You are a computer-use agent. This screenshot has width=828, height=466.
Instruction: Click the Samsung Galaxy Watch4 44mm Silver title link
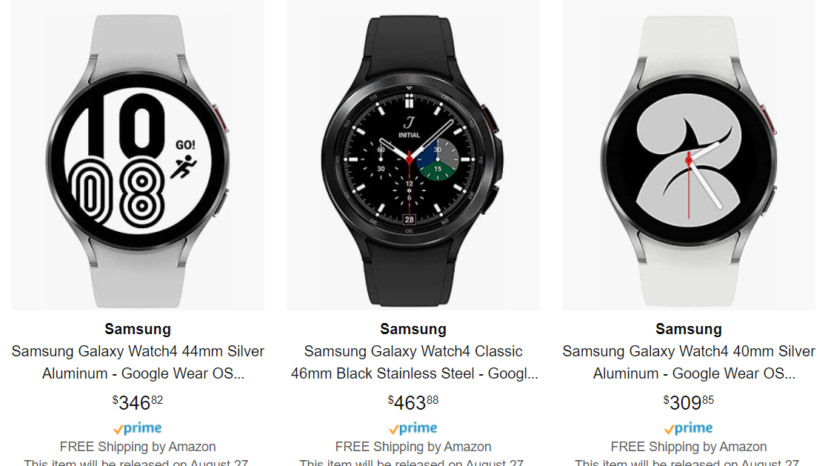pos(138,362)
